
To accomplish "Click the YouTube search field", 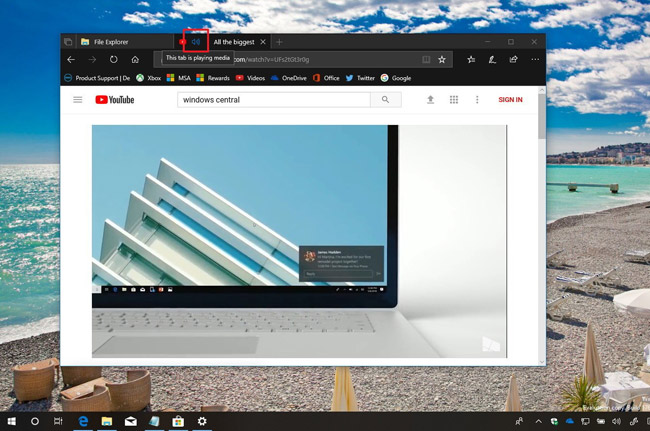I will 274,100.
